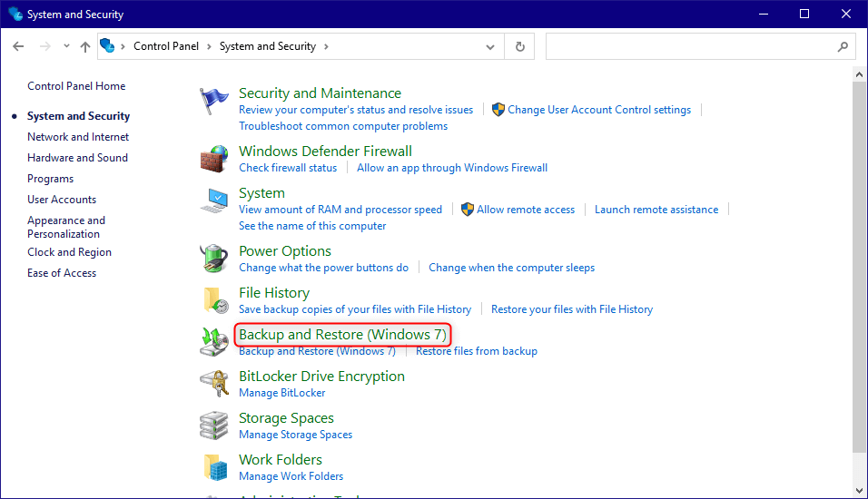Click the Windows Defender Firewall brick wall icon
The height and width of the screenshot is (499, 868).
(x=213, y=159)
